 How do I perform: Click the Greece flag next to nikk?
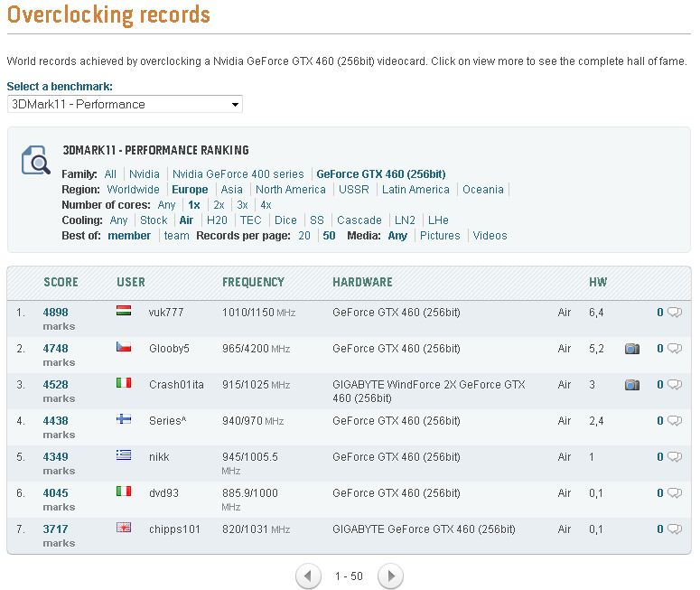tap(124, 455)
